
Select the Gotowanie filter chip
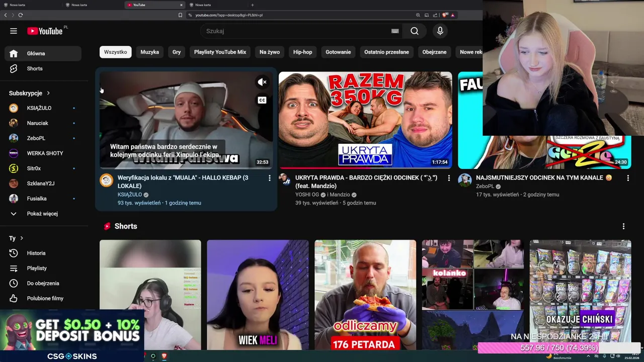click(x=338, y=52)
